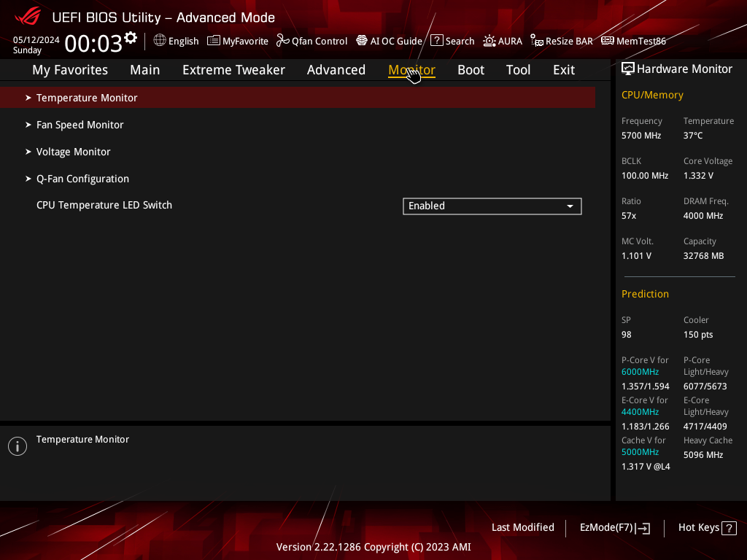Click the date 05/12/2024

[x=36, y=40]
